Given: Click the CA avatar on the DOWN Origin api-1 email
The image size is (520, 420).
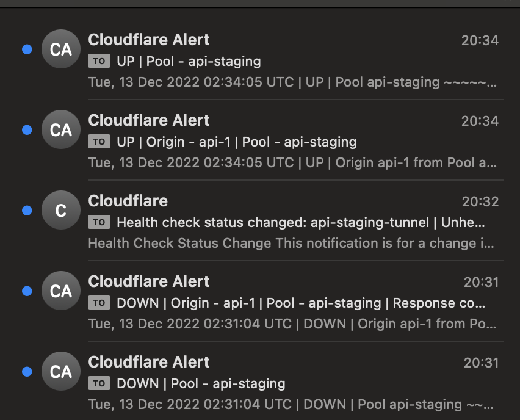Looking at the screenshot, I should coord(61,291).
